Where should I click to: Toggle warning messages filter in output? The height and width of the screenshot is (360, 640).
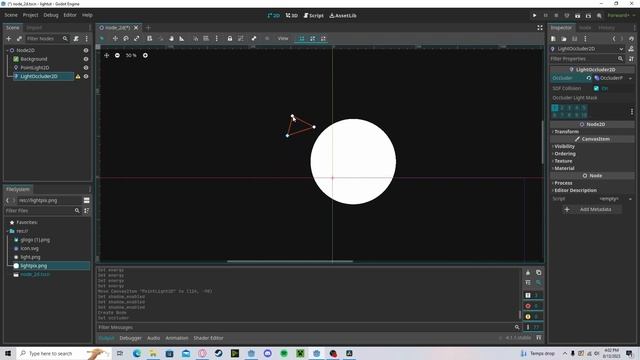pyautogui.click(x=533, y=316)
